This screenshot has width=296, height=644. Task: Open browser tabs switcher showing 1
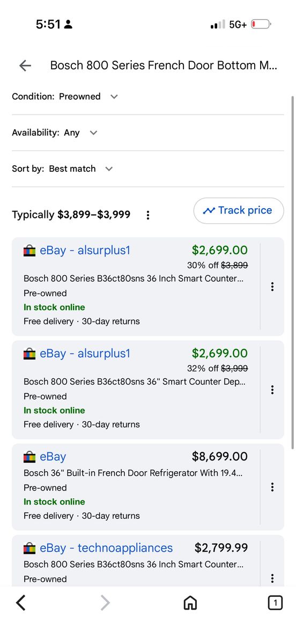pyautogui.click(x=275, y=603)
